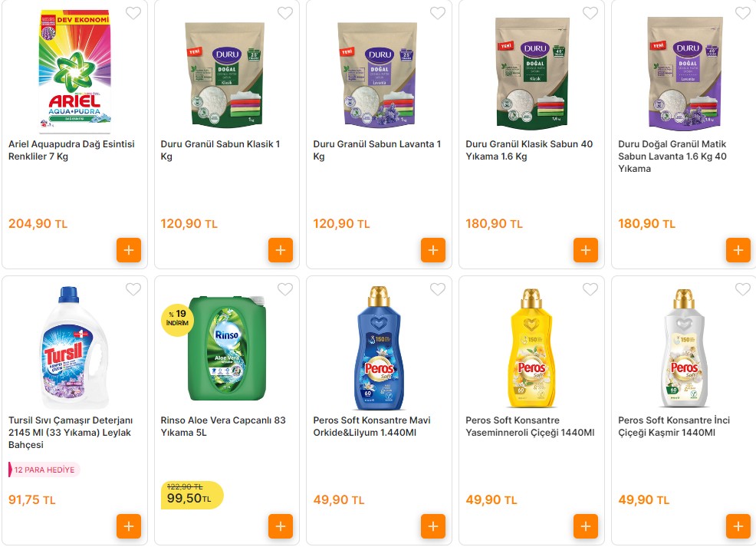The width and height of the screenshot is (756, 547).
Task: Add Ariel Aquapudra 7 Kg to cart
Action: [x=128, y=250]
